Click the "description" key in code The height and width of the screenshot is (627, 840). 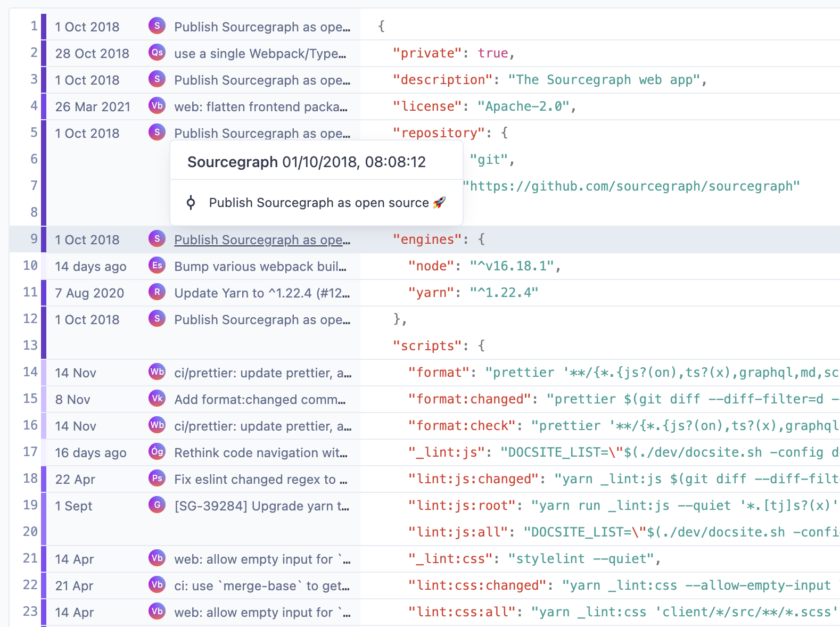(442, 79)
